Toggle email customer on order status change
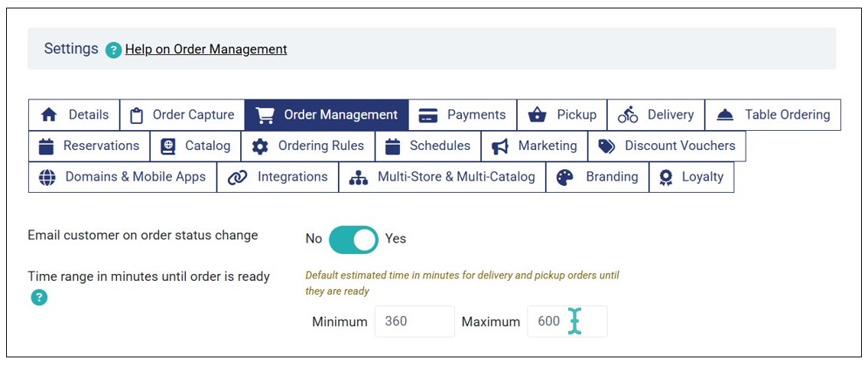Viewport: 868px width, 365px height. coord(353,240)
